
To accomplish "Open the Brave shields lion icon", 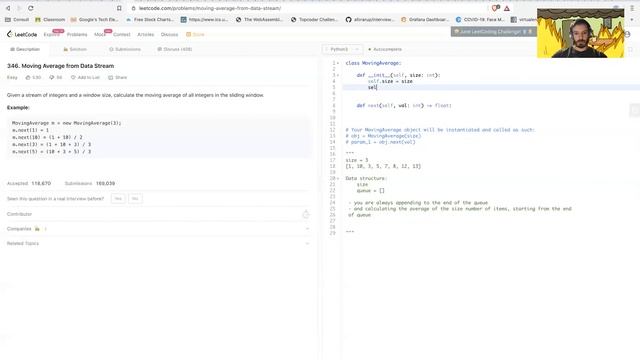I will coord(495,8).
